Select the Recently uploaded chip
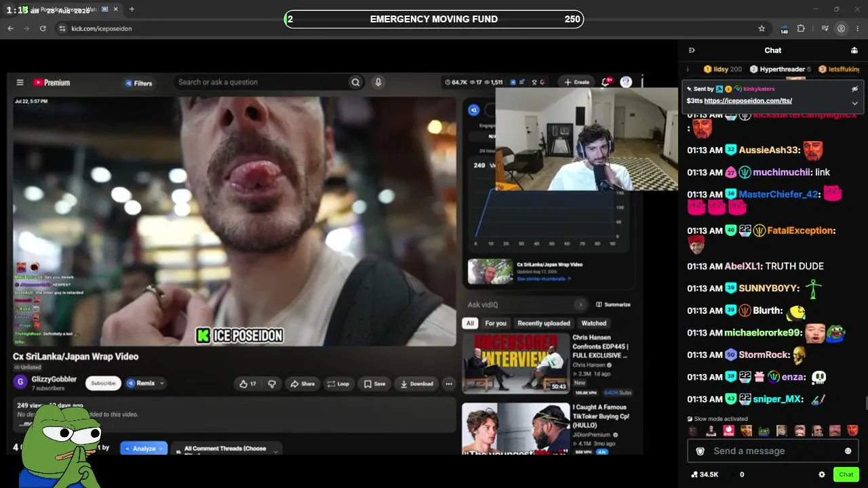 [544, 323]
